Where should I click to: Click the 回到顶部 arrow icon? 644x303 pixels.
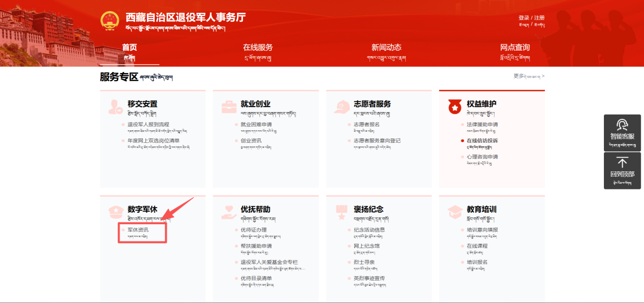pyautogui.click(x=622, y=163)
